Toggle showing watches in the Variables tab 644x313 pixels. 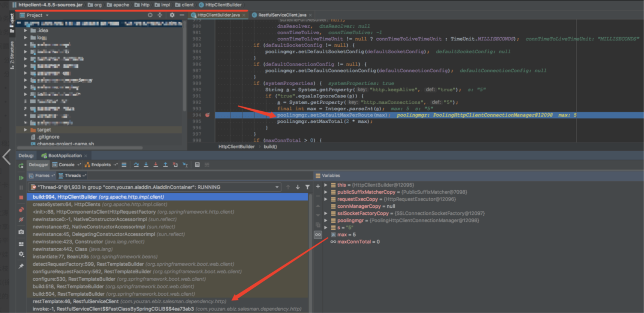click(318, 235)
